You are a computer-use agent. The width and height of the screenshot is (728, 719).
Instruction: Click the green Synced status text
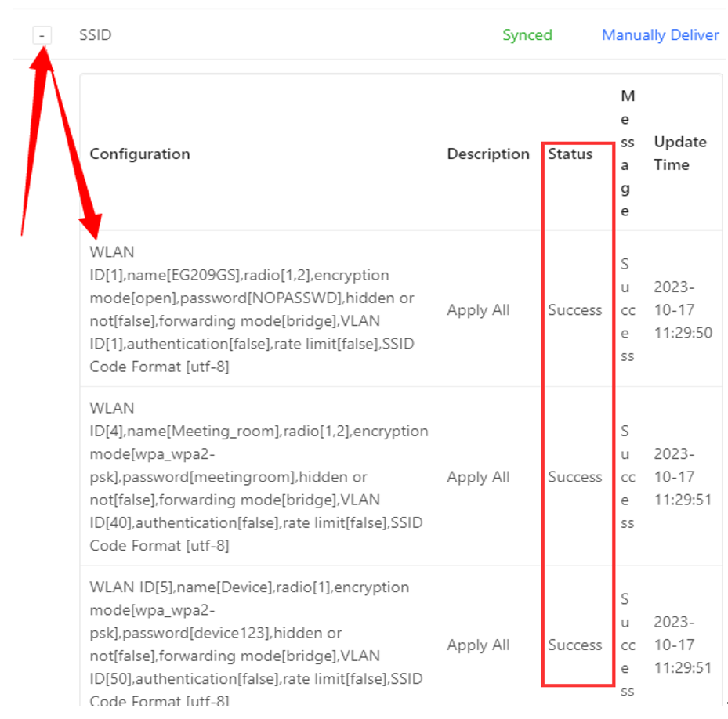click(527, 35)
